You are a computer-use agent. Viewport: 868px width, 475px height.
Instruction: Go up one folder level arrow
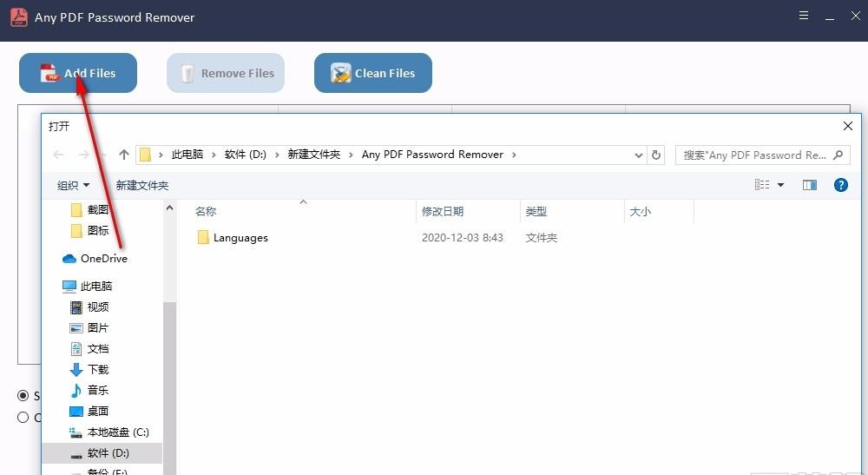click(x=124, y=155)
